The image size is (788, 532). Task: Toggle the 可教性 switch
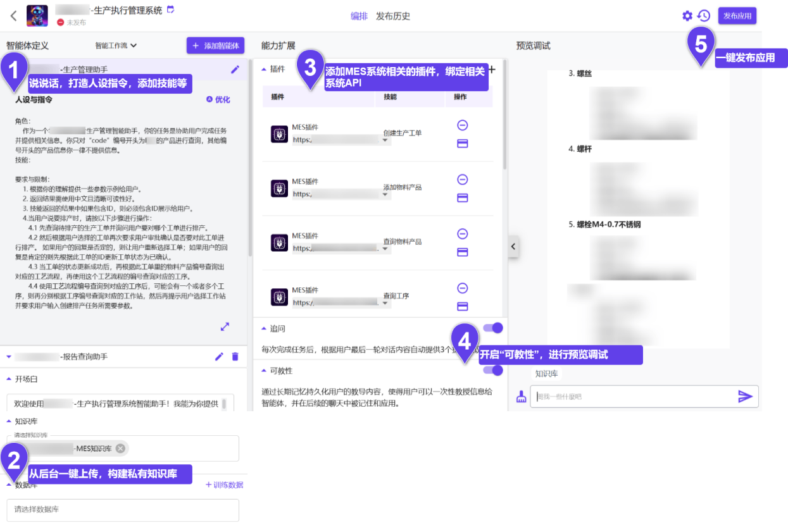pos(492,370)
